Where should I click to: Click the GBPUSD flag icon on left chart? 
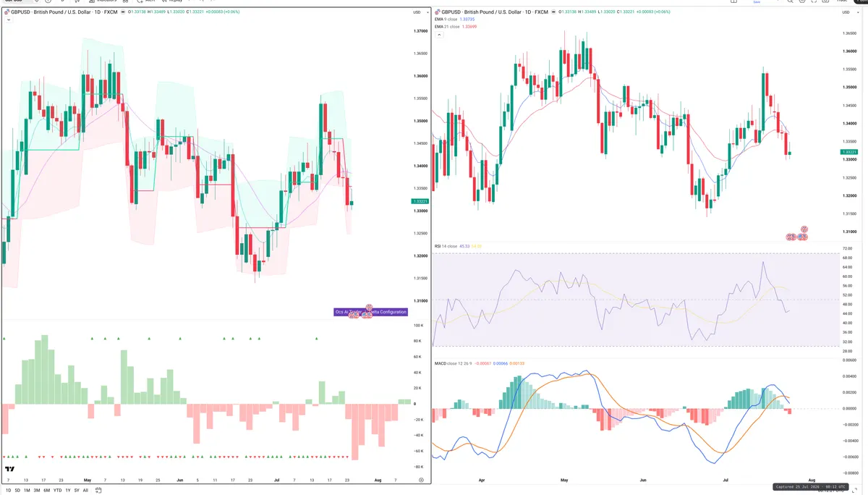[x=7, y=12]
